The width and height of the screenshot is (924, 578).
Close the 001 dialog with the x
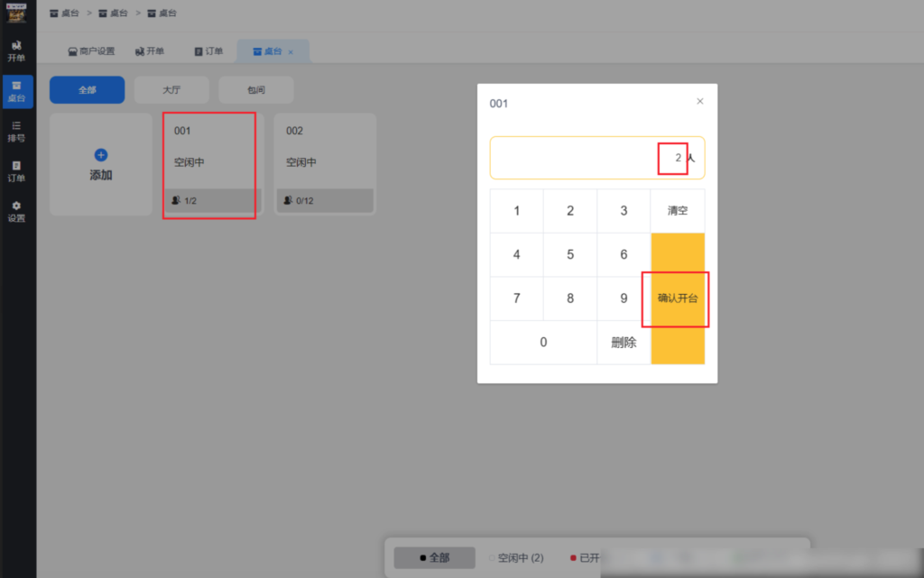coord(700,101)
